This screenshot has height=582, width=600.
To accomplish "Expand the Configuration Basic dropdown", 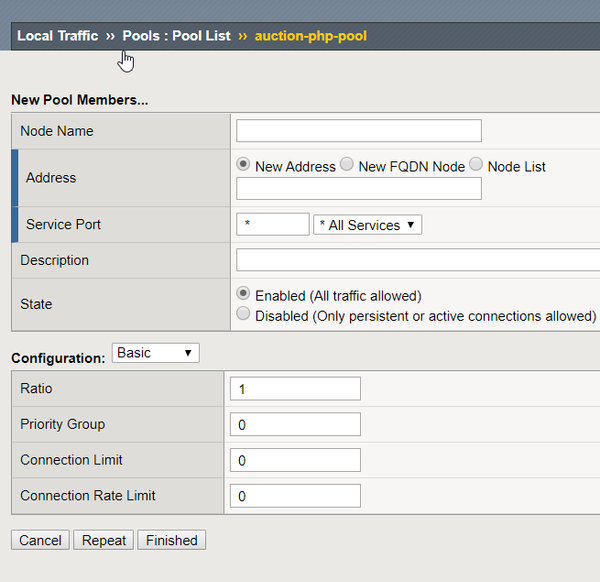I will click(x=156, y=353).
